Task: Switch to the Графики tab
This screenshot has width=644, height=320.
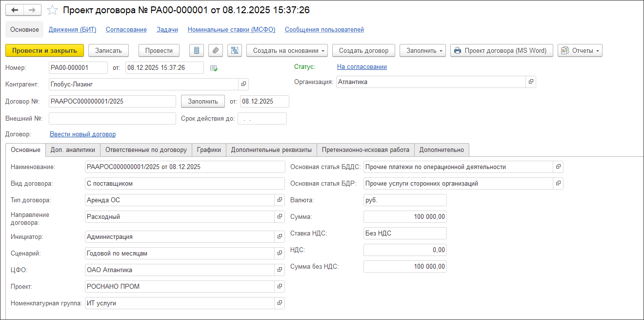Action: [x=209, y=150]
